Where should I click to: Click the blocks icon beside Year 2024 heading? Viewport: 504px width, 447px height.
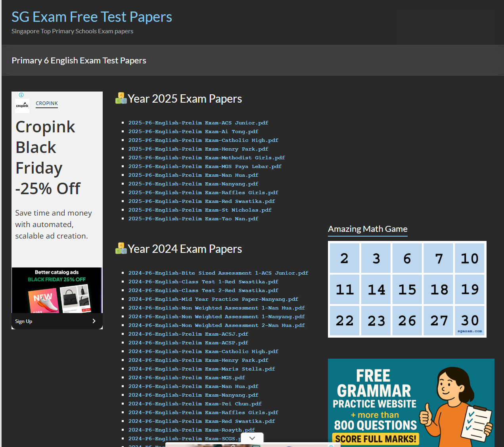coord(121,248)
